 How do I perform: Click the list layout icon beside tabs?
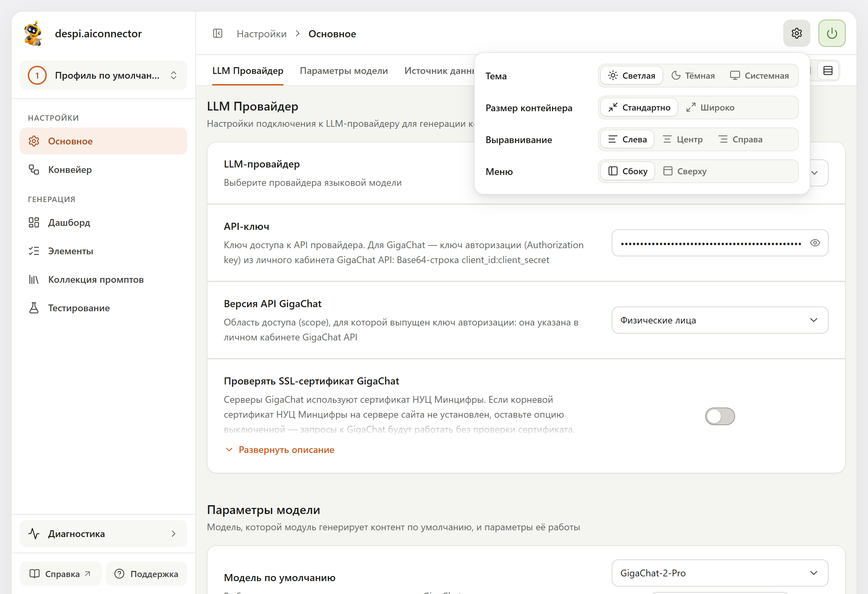coord(828,71)
